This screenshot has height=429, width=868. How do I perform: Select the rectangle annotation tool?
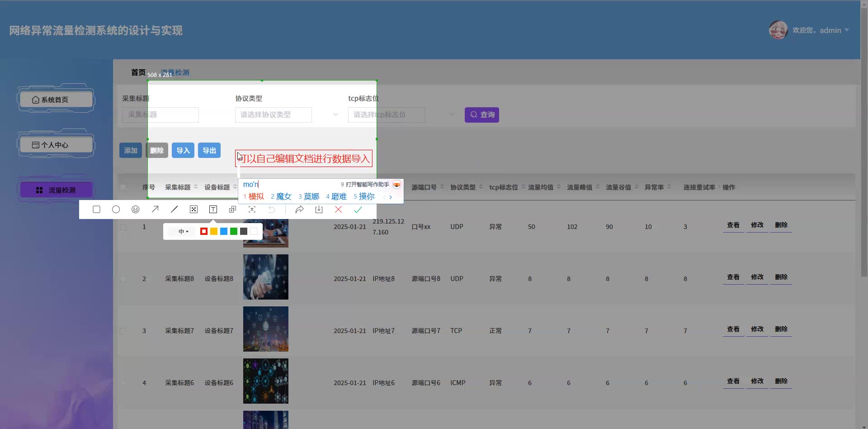coord(96,210)
